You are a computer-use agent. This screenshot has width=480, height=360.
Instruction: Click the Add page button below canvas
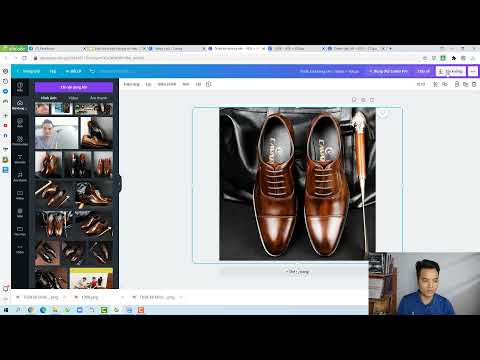coord(298,272)
